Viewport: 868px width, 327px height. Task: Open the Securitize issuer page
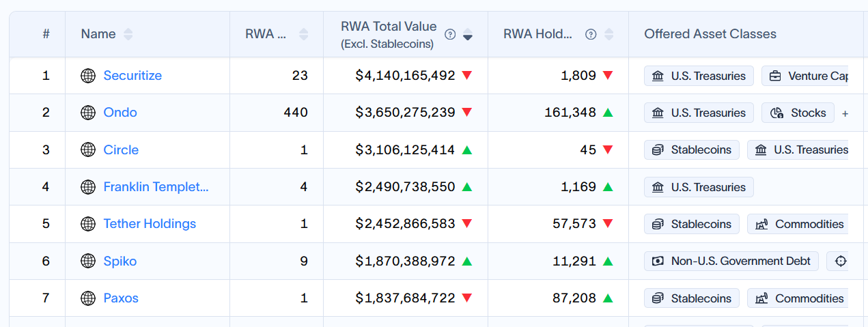click(132, 76)
